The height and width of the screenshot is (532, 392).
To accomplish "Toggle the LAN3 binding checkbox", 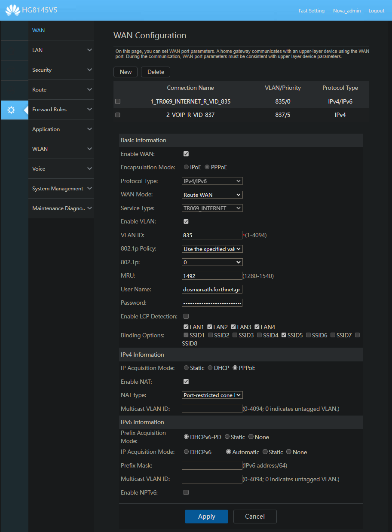I will [233, 327].
